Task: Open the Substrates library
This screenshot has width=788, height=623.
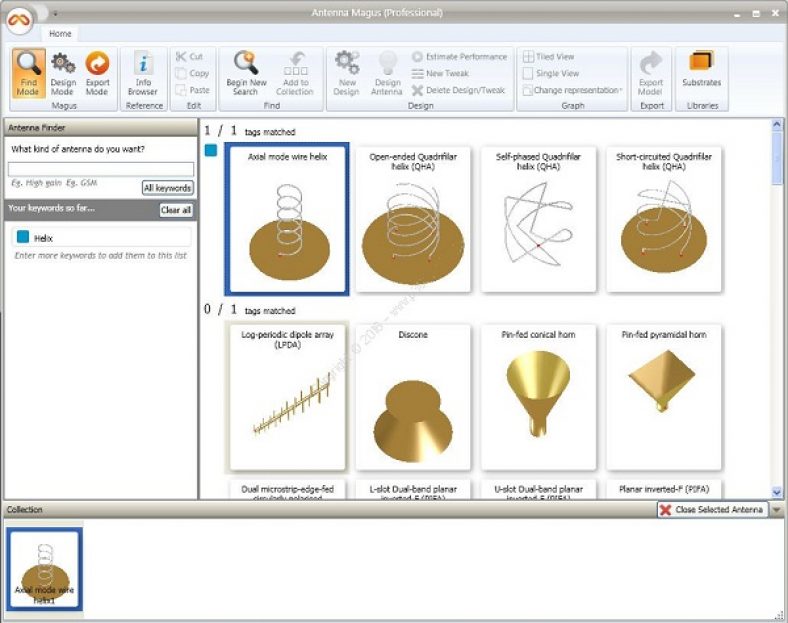Action: tap(701, 69)
